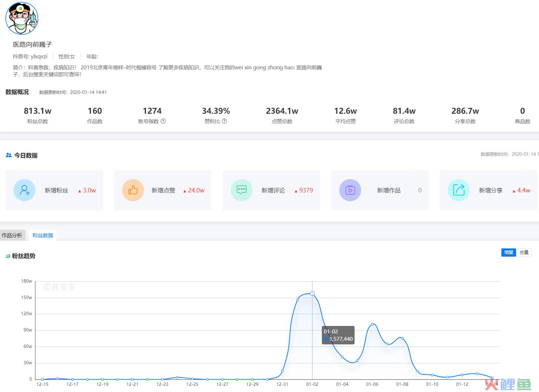Click the cyan share 新增分享 icon
Screen dimensions: 539x392
(459, 190)
